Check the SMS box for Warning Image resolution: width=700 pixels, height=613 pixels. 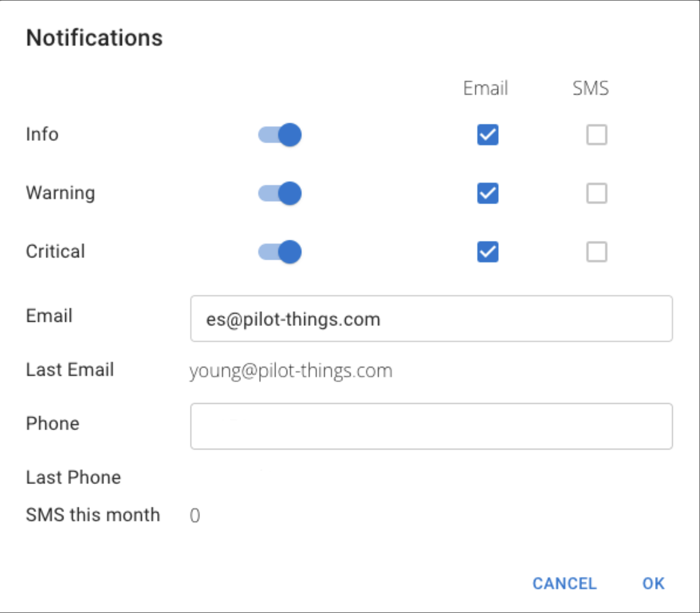[597, 193]
